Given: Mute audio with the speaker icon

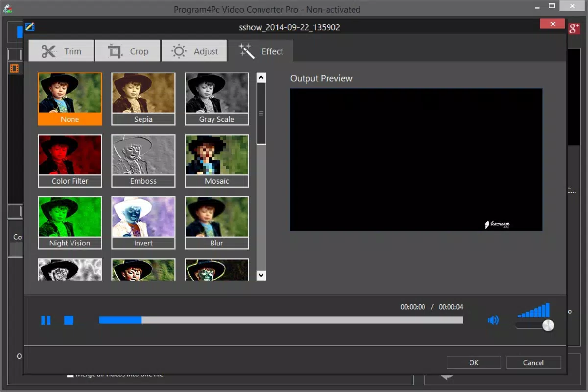Looking at the screenshot, I should (493, 320).
